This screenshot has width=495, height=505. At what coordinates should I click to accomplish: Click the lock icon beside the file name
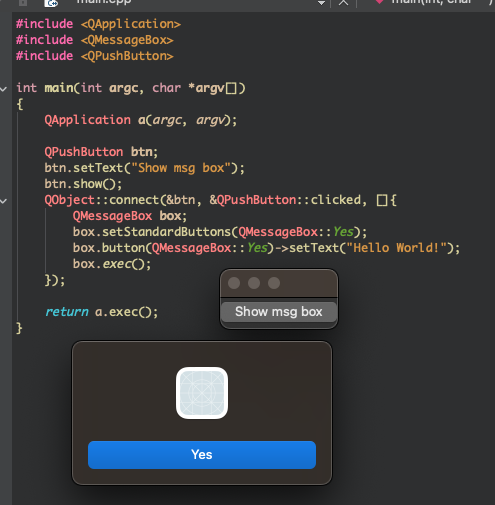(23, 3)
